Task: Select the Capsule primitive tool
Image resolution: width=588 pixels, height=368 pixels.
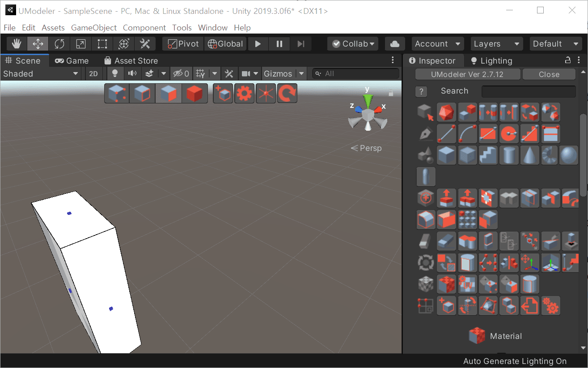Action: click(426, 176)
